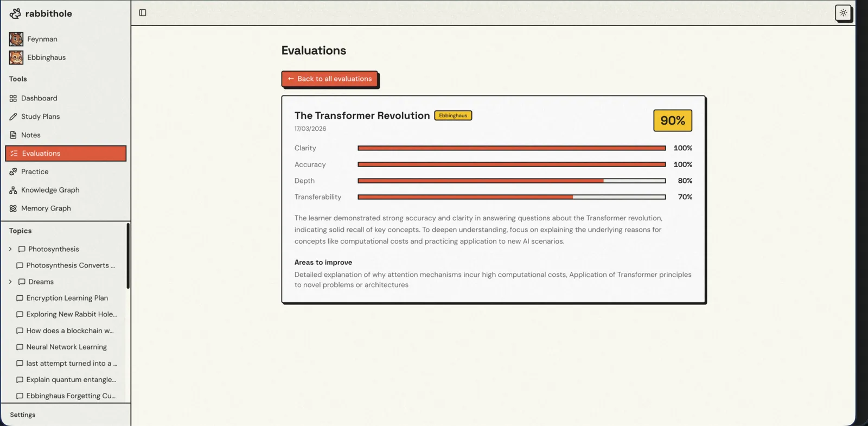Screen dimensions: 868x426
Task: Click chat icon beside How does a blockchain
Action: (20, 330)
